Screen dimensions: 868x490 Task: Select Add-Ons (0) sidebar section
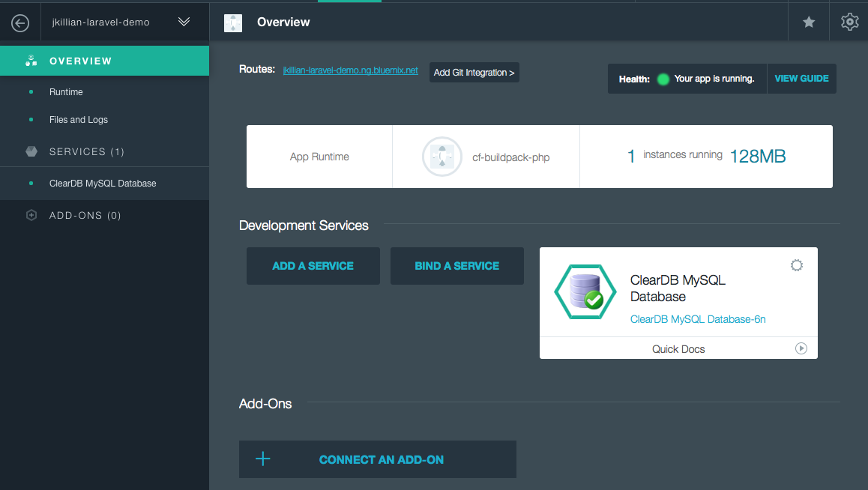[85, 216]
